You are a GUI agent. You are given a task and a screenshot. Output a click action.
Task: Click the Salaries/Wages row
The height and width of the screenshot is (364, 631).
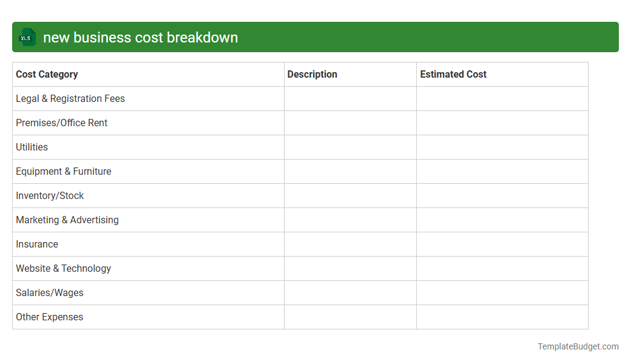point(50,292)
